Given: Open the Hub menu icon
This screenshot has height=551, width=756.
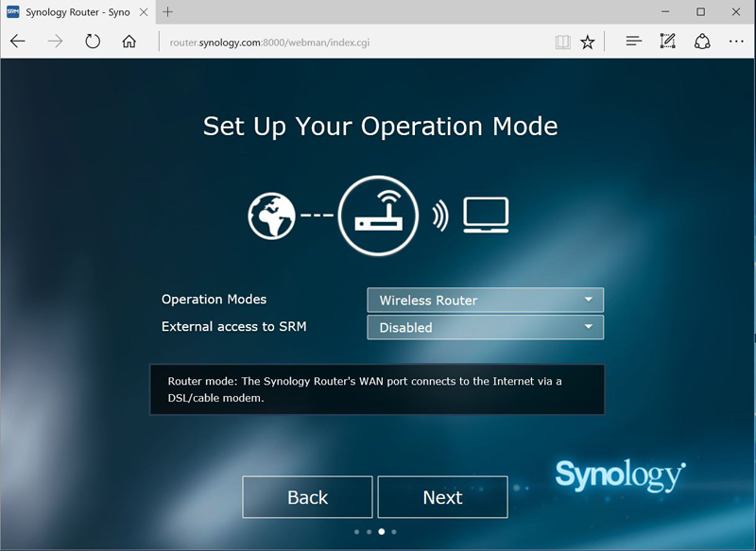Looking at the screenshot, I should coord(633,42).
